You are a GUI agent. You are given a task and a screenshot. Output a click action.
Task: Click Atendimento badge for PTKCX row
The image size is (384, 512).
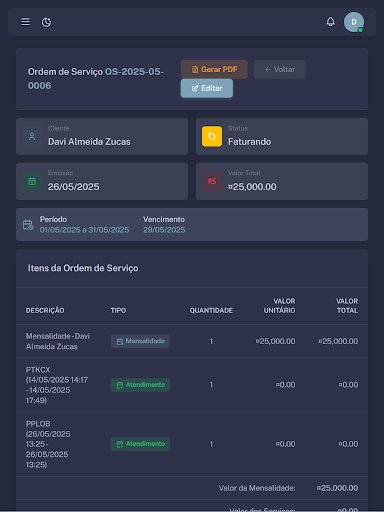(x=140, y=385)
